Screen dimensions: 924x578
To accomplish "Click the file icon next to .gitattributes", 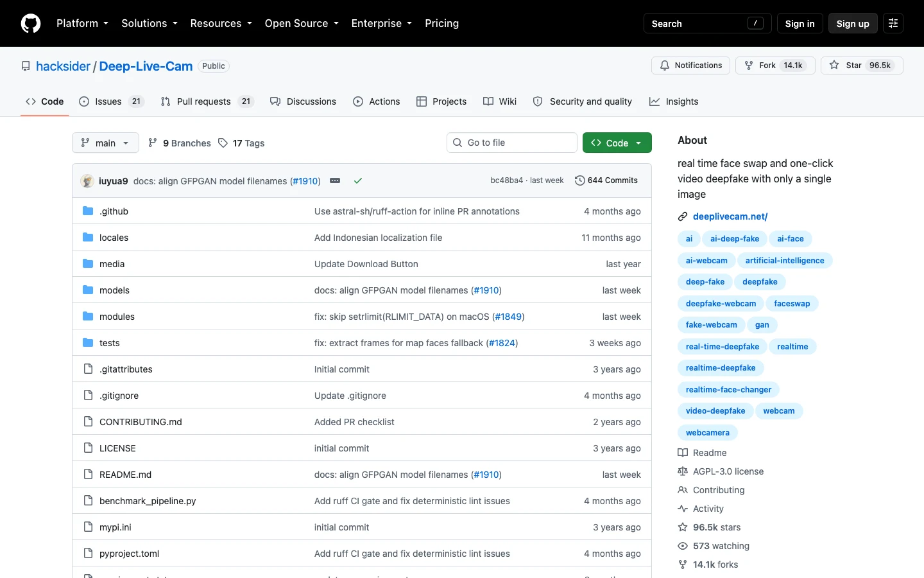I will [x=88, y=369].
